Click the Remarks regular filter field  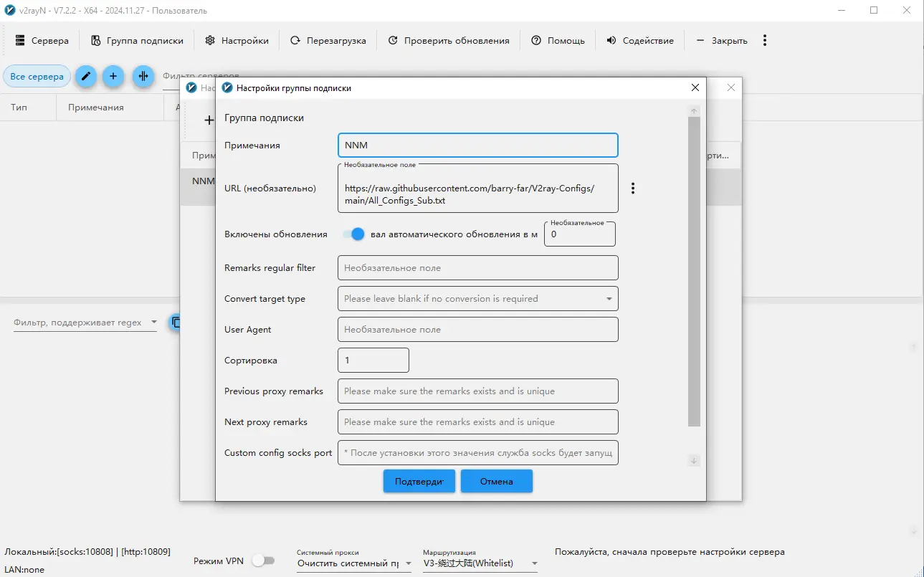pos(477,268)
